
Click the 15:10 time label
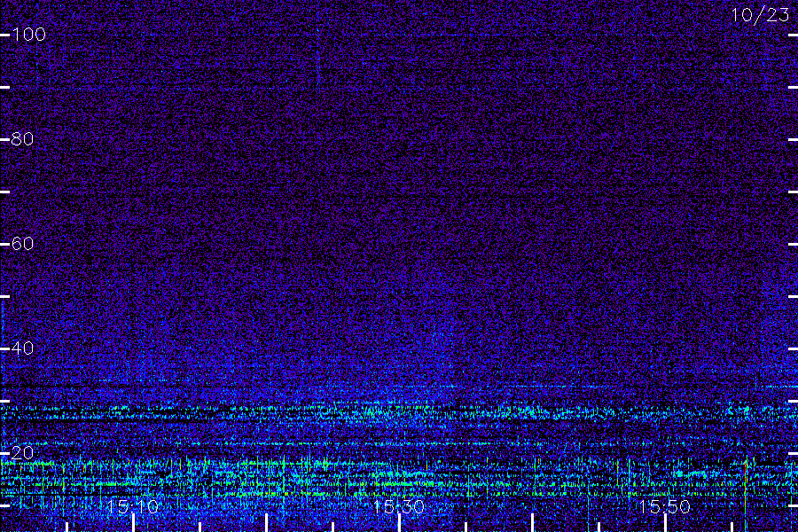(133, 506)
